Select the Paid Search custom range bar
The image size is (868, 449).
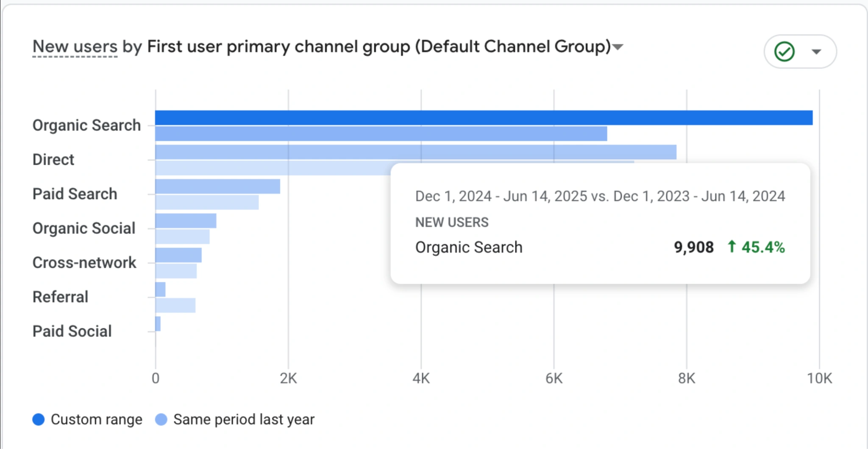(218, 186)
